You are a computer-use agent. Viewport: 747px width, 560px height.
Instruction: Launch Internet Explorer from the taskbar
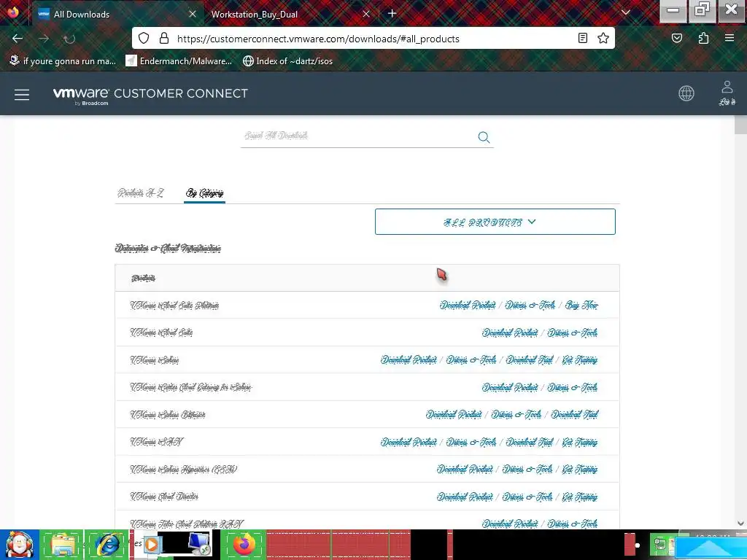click(108, 545)
